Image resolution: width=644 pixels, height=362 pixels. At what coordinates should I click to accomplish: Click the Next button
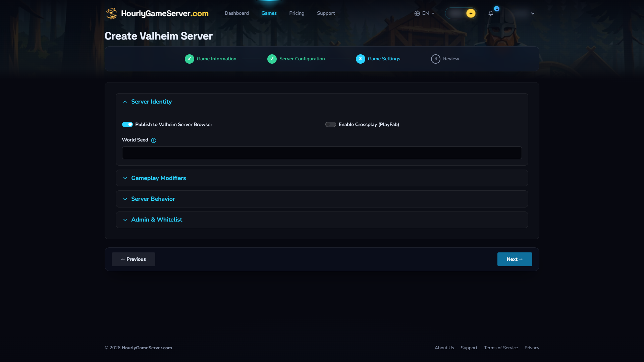515,259
